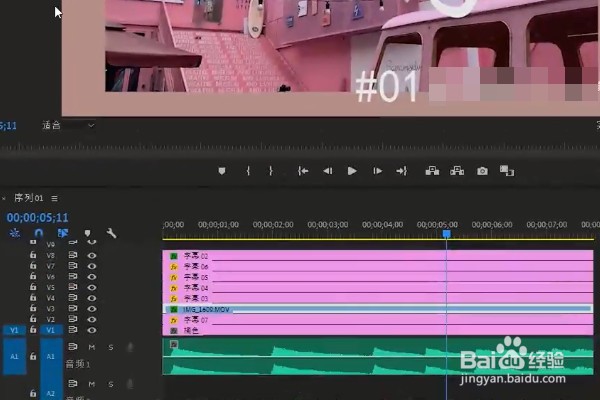This screenshot has height=400, width=600.
Task: Step forward one frame
Action: point(377,171)
